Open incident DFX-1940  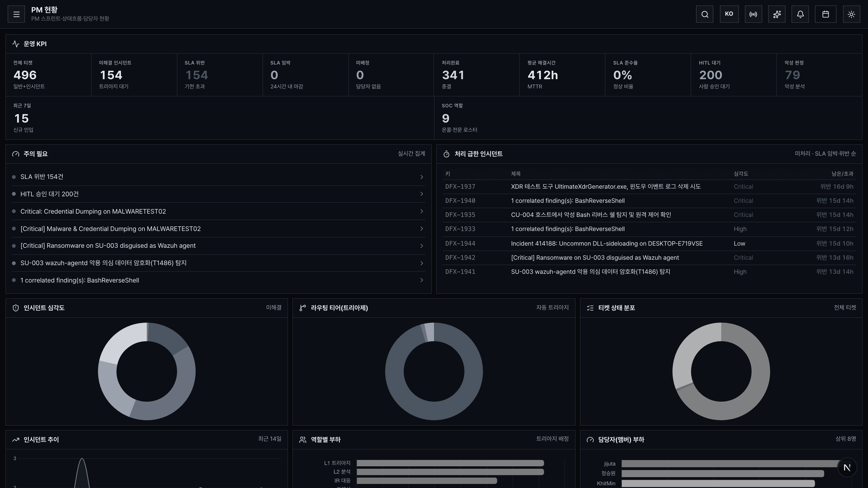(x=649, y=201)
